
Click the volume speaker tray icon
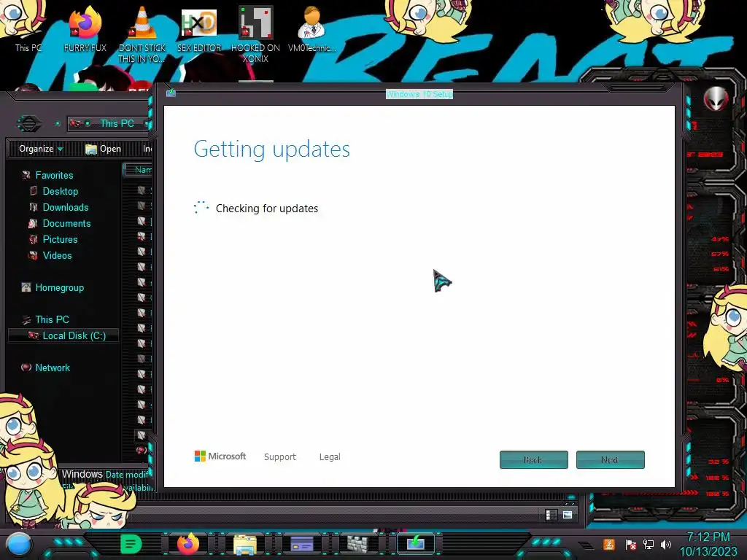click(665, 544)
